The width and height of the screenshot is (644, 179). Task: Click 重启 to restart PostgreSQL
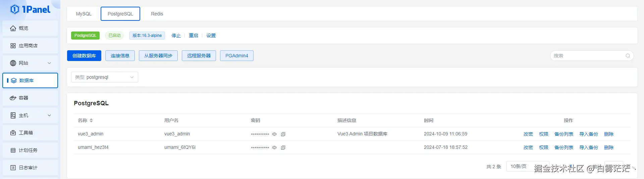(194, 36)
